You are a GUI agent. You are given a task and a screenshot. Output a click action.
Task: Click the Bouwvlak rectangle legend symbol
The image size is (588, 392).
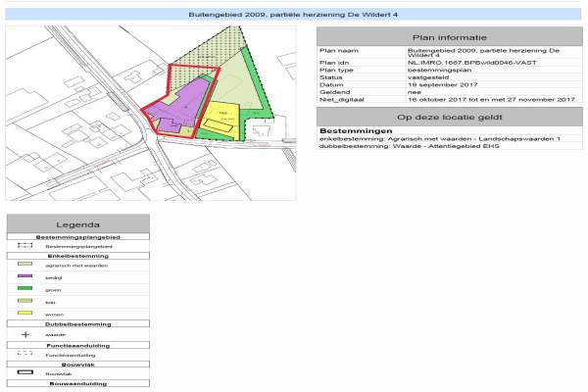coord(25,373)
